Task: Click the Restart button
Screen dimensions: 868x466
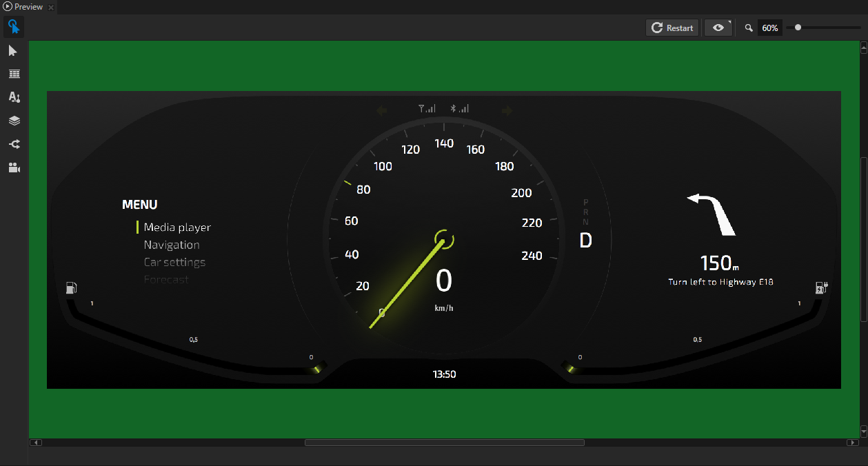Action: [x=672, y=28]
